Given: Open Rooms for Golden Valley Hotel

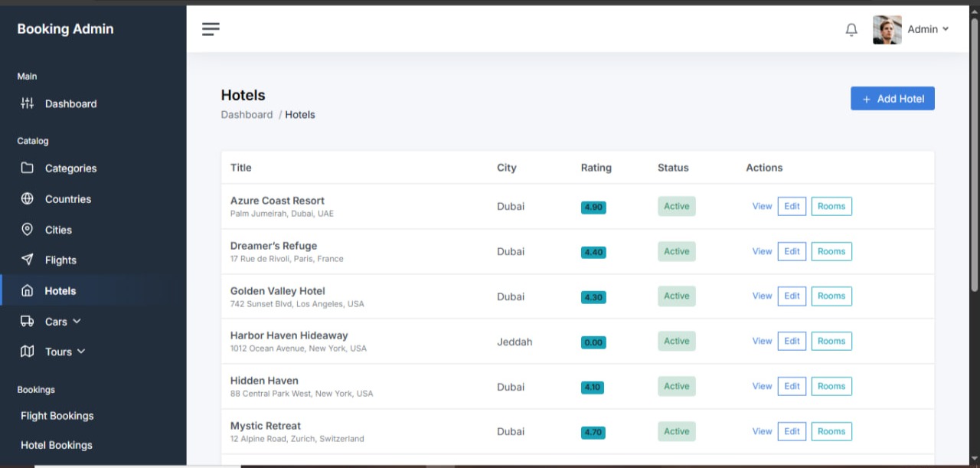Looking at the screenshot, I should tap(831, 296).
